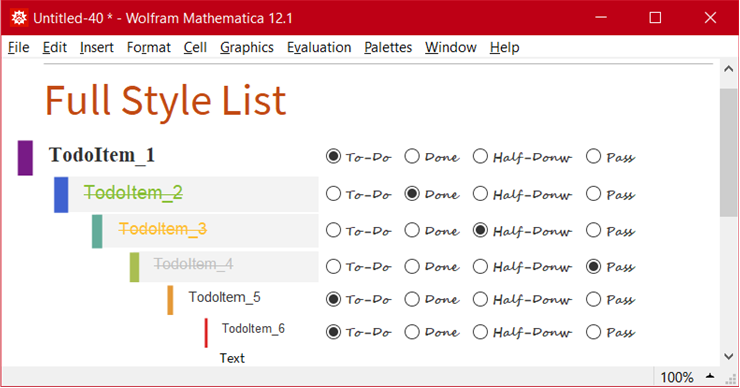
Task: Choose Half-Donw for TodoItem_4
Action: coord(480,266)
